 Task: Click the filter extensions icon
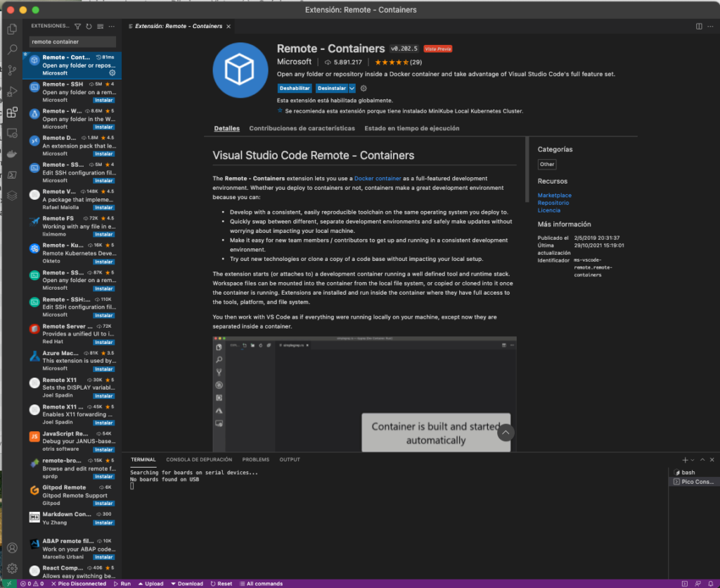[78, 26]
